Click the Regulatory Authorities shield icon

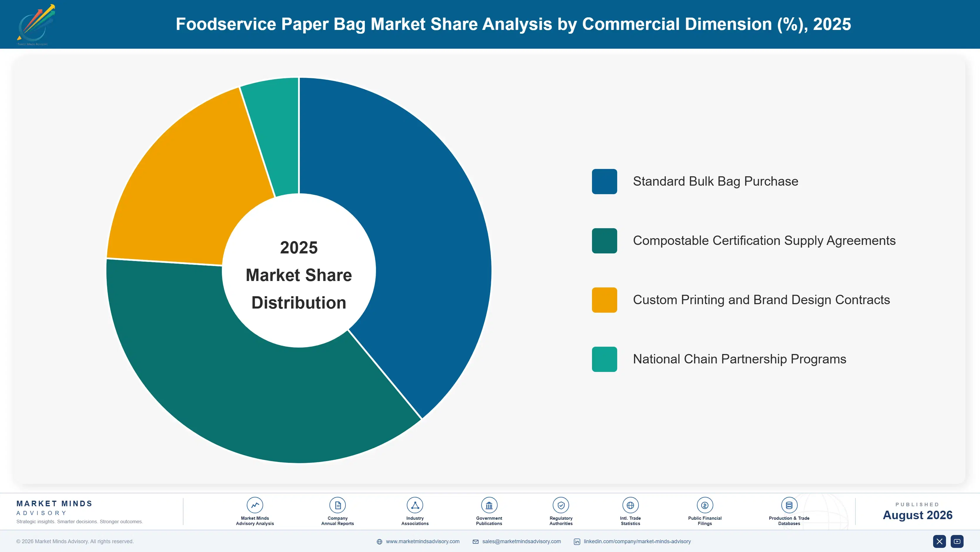click(x=561, y=505)
